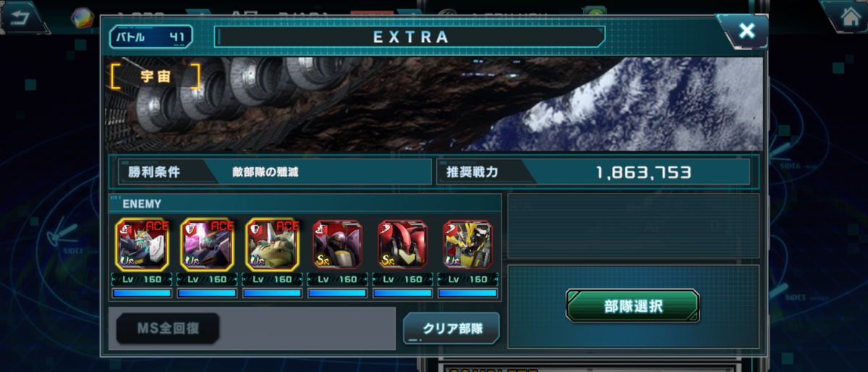Screen dimensions: 868x372
Task: Tap the バトル 41 counter badge
Action: [x=150, y=36]
